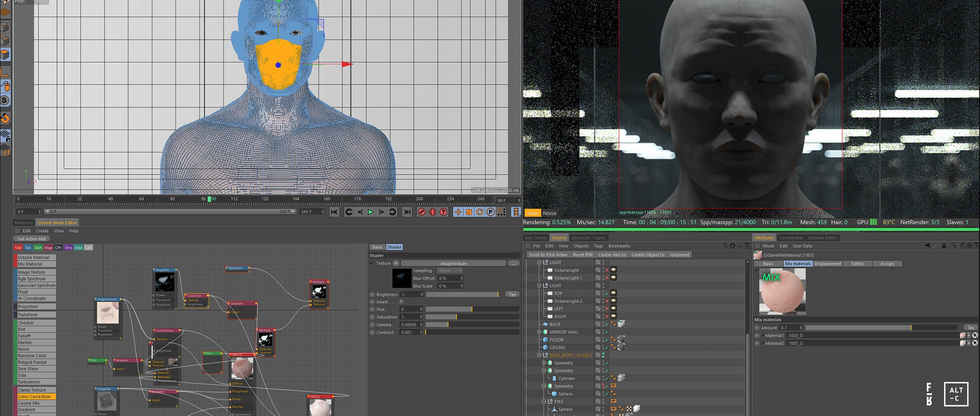The height and width of the screenshot is (416, 980).
Task: Go to start of animation timeline
Action: point(334,212)
